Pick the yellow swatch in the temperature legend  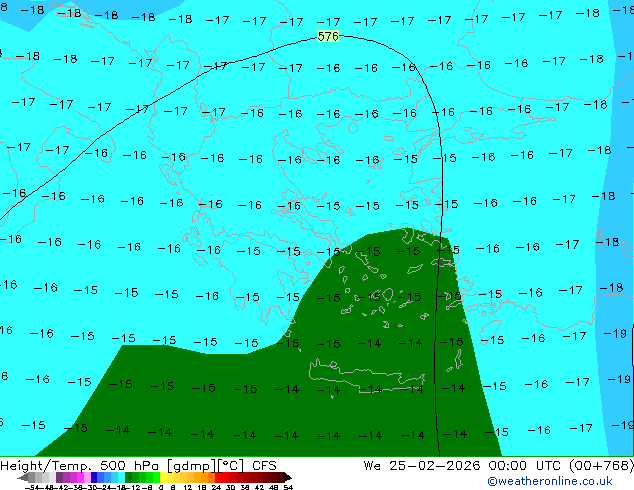point(164,478)
